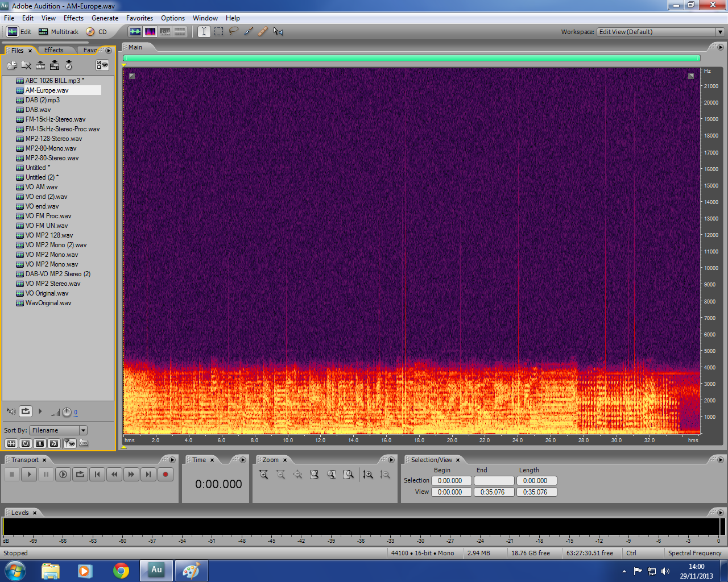Viewport: 728px width, 582px height.
Task: Expand Zoom panel options menu arrow
Action: (x=391, y=460)
